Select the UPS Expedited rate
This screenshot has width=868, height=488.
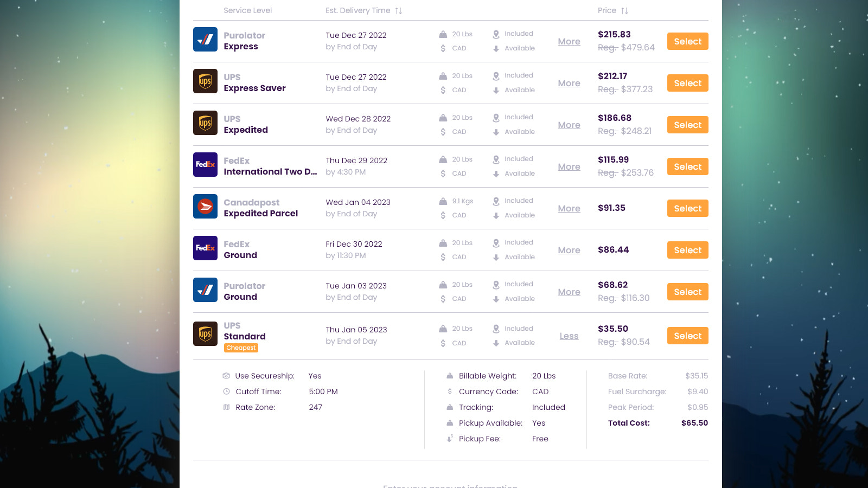688,125
